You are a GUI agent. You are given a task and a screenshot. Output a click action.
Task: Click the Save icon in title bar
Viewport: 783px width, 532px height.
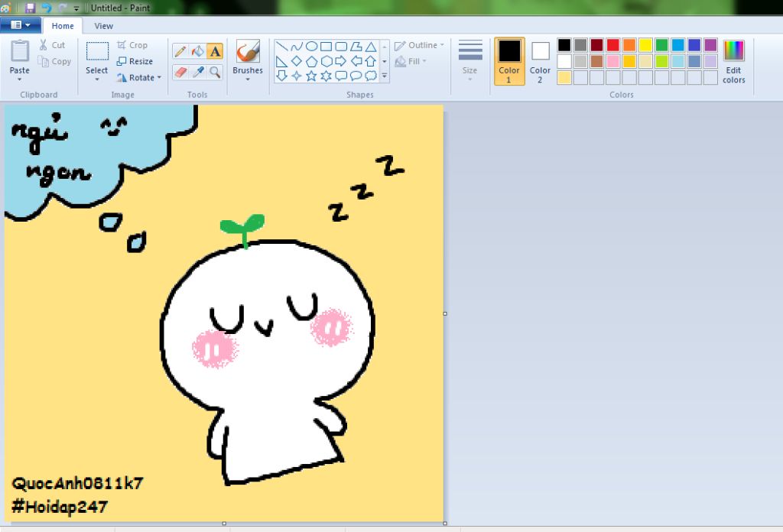(30, 8)
